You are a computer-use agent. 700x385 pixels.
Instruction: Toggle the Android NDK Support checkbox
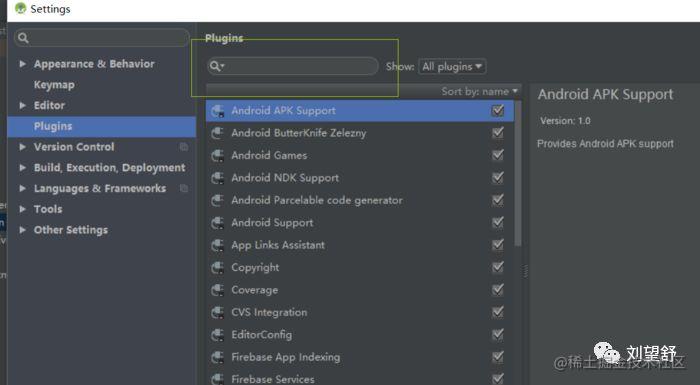pyautogui.click(x=497, y=177)
